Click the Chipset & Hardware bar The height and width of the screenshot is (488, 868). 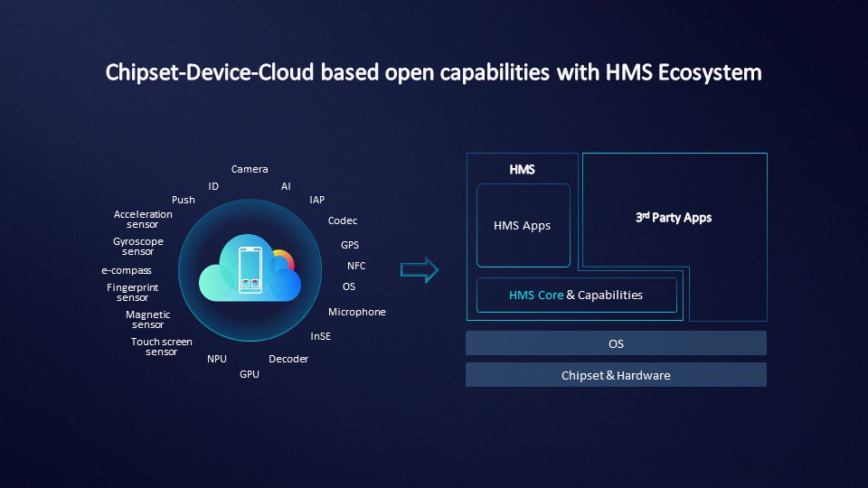click(616, 375)
